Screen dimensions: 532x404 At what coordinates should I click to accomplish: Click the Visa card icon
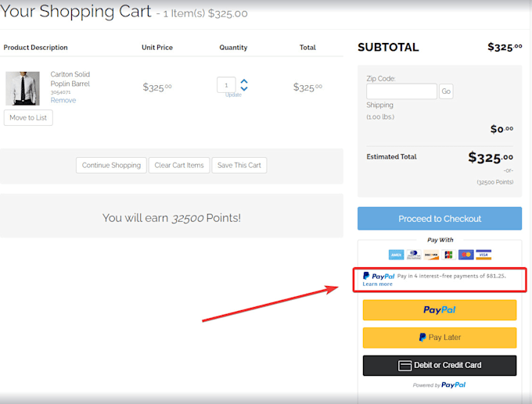click(483, 255)
